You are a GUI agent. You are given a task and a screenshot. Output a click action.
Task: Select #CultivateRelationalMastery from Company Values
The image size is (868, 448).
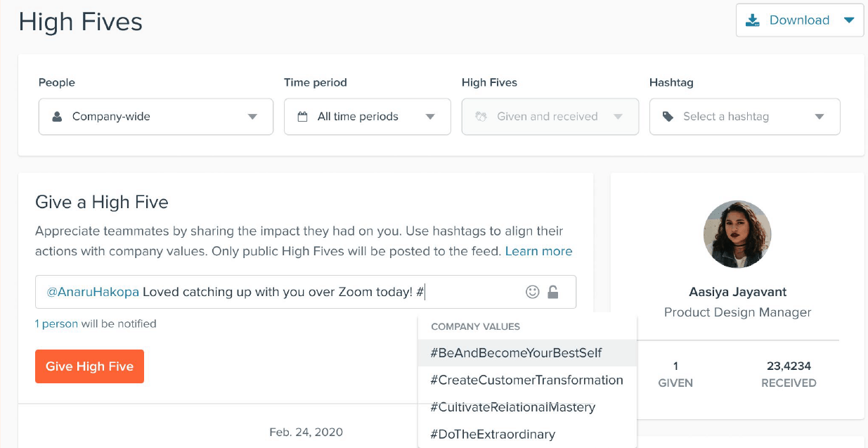point(513,407)
